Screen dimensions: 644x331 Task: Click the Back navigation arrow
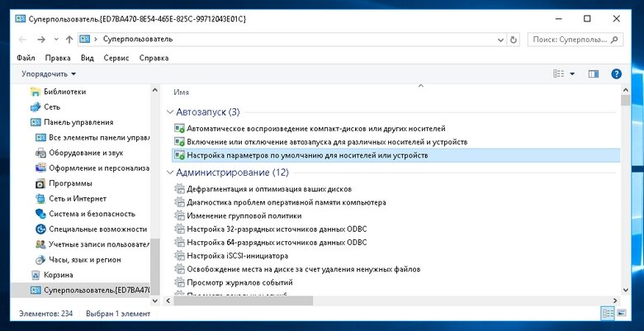pos(22,40)
